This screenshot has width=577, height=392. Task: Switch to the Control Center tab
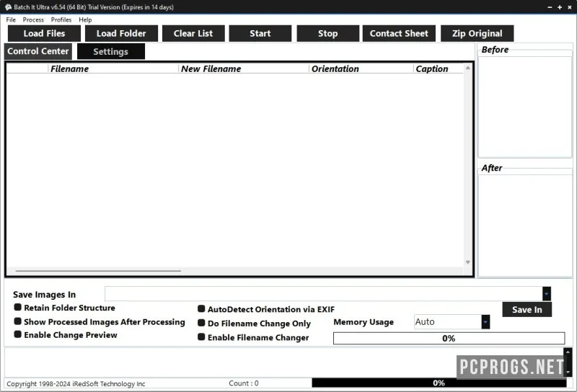coord(38,51)
